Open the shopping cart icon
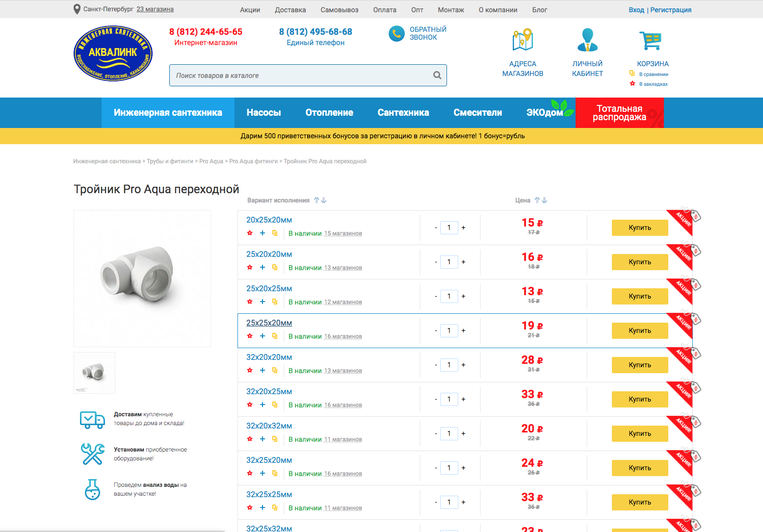The width and height of the screenshot is (763, 532). tap(651, 41)
